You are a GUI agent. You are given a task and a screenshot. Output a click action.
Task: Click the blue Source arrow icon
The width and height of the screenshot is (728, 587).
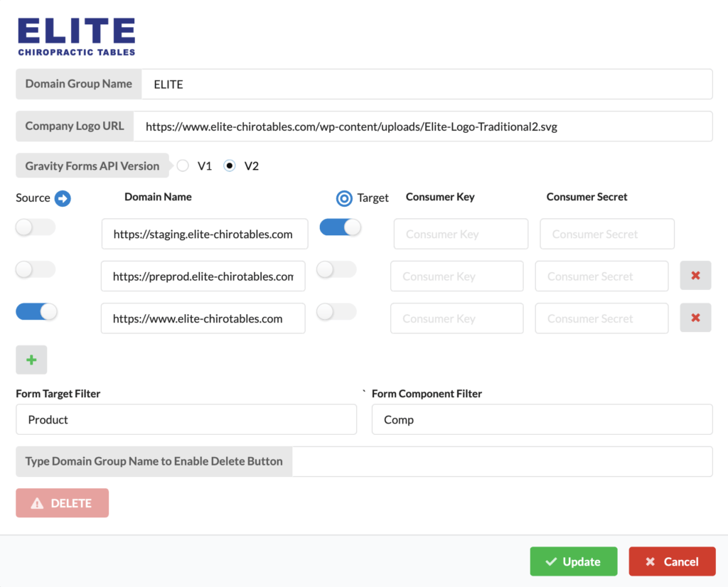pos(63,198)
